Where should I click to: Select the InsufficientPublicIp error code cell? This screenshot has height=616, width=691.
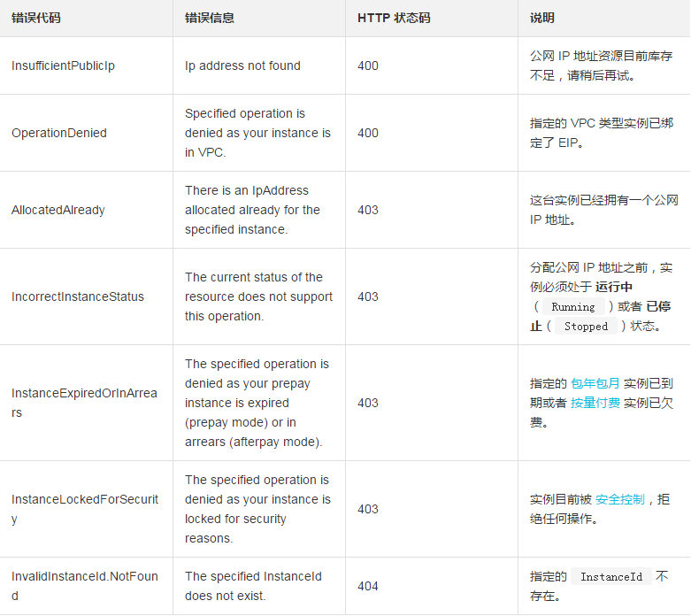63,65
